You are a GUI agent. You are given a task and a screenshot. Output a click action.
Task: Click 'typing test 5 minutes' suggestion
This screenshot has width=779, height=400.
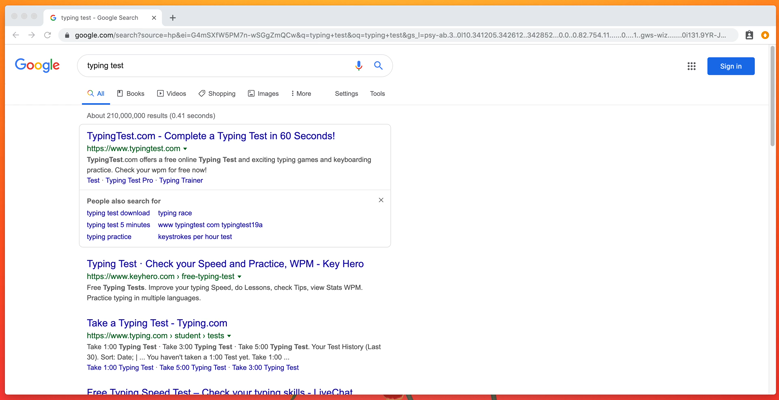(118, 225)
